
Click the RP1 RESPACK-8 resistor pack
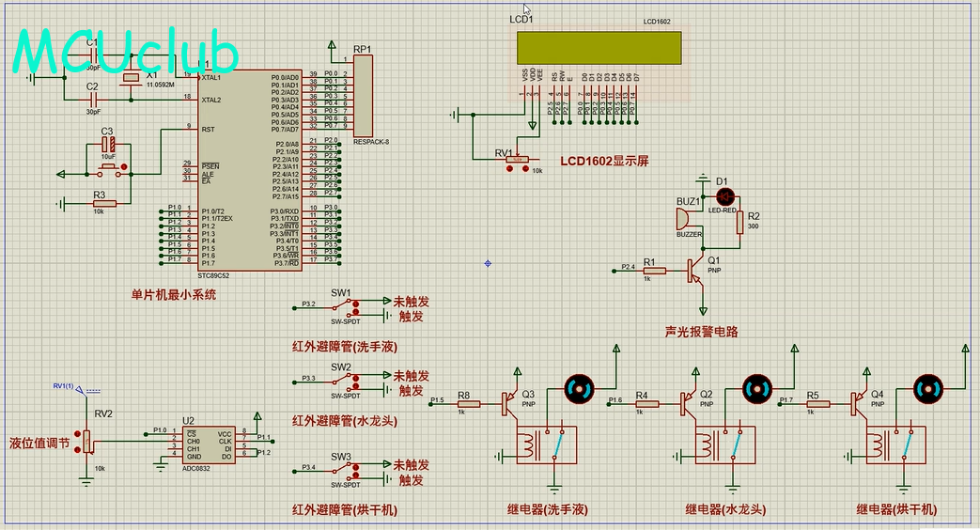coord(362,96)
